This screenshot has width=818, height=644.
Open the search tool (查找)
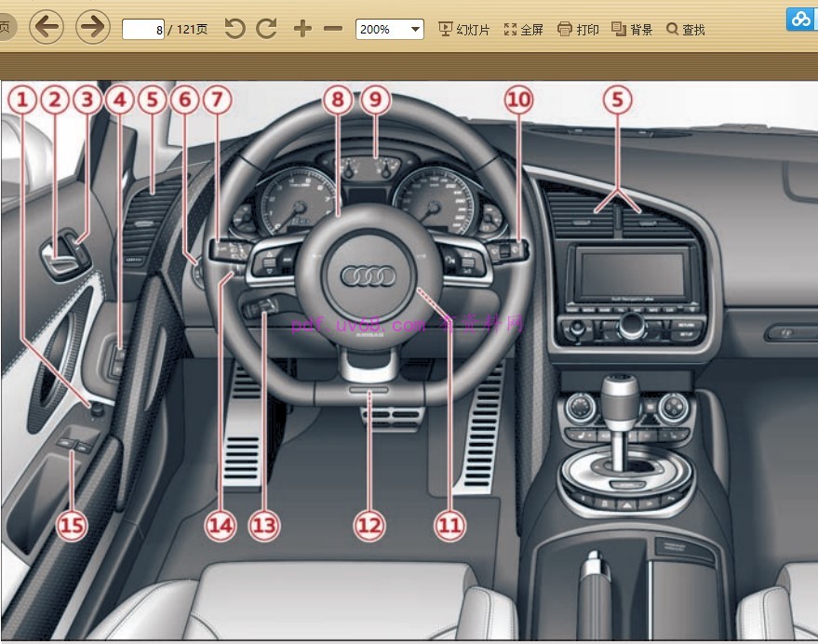pyautogui.click(x=686, y=29)
